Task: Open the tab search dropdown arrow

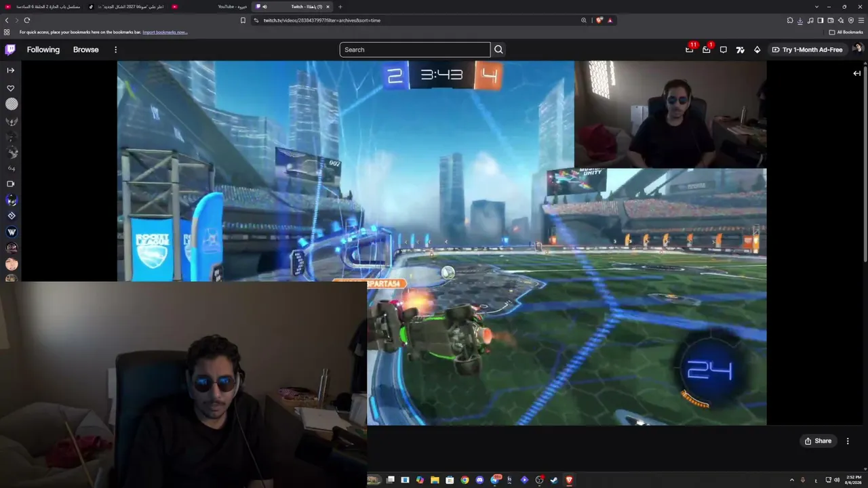Action: [x=815, y=7]
